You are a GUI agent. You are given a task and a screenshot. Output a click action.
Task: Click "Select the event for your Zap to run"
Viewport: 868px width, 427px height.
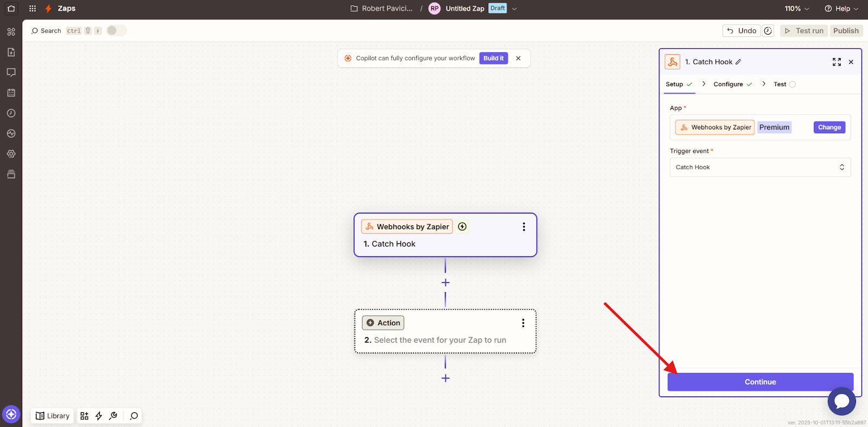[440, 340]
